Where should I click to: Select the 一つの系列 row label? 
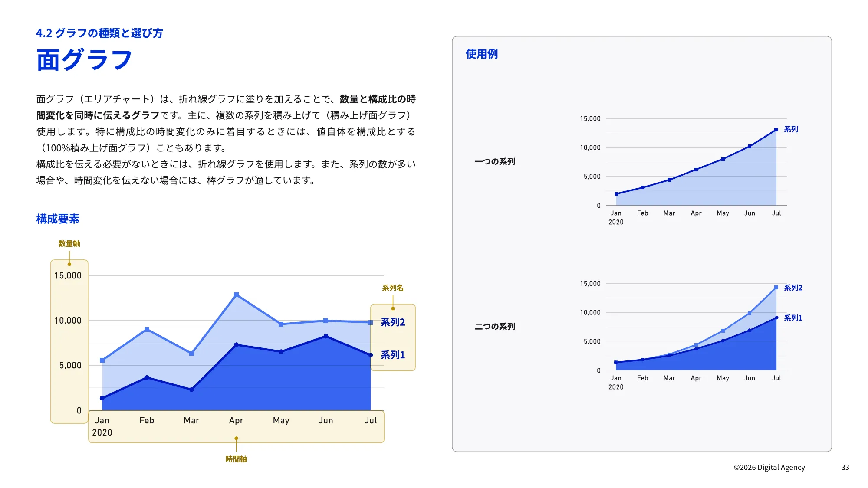coord(495,161)
